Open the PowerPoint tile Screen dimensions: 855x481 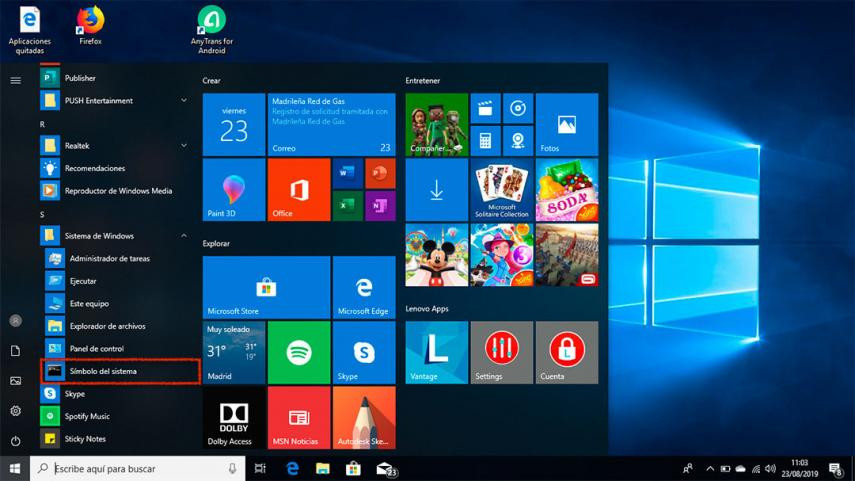[380, 173]
